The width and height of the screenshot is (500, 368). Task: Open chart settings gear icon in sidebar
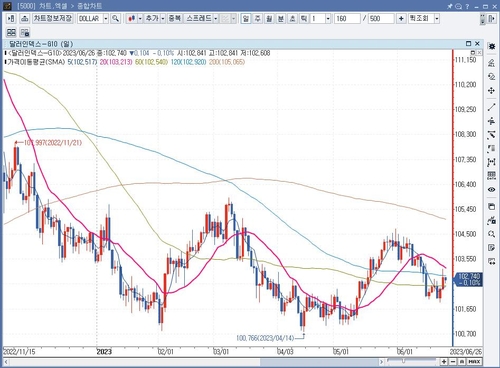click(x=491, y=46)
